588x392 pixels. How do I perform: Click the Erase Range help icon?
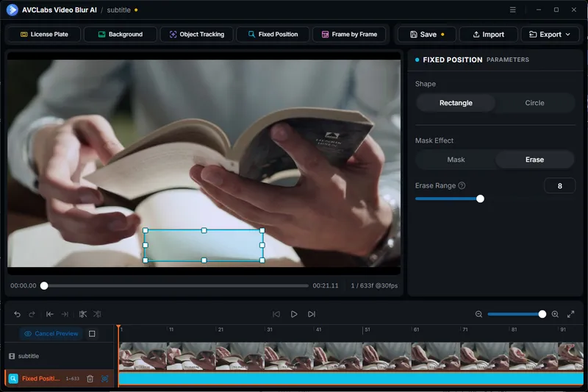pos(462,185)
